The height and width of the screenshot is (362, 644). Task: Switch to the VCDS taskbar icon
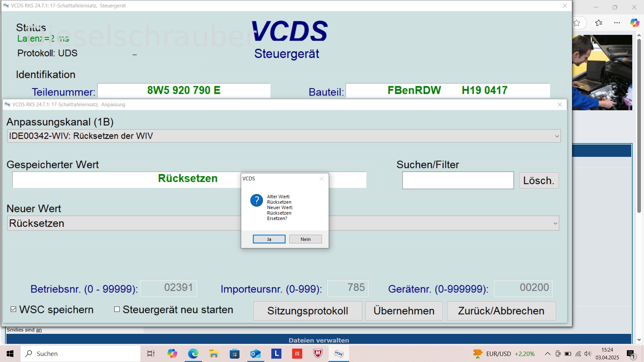tap(339, 354)
